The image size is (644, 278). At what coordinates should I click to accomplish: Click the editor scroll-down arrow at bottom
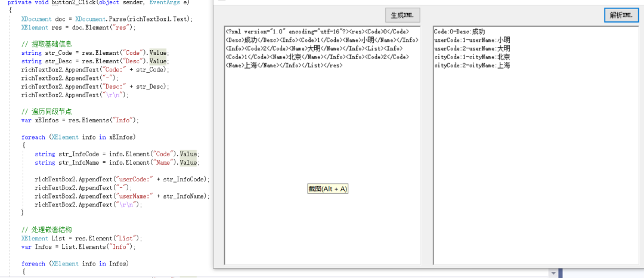(x=554, y=273)
